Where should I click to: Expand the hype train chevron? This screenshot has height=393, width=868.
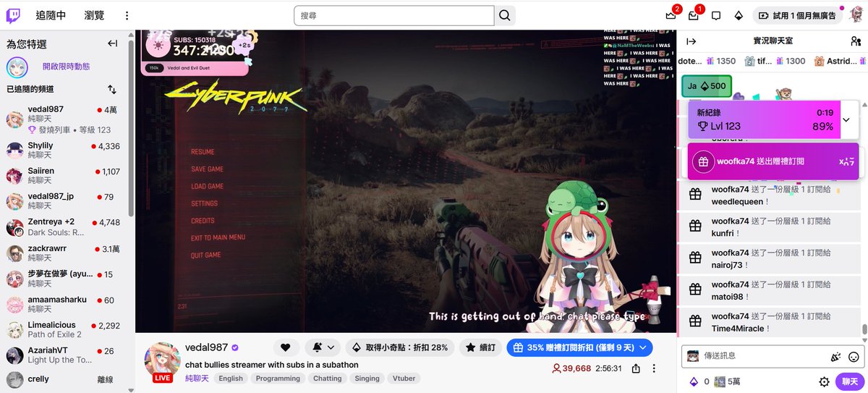coord(846,119)
